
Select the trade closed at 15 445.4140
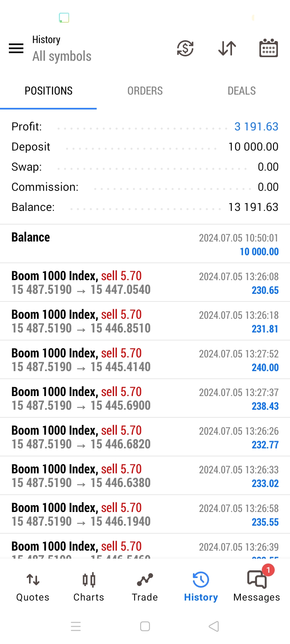(145, 360)
